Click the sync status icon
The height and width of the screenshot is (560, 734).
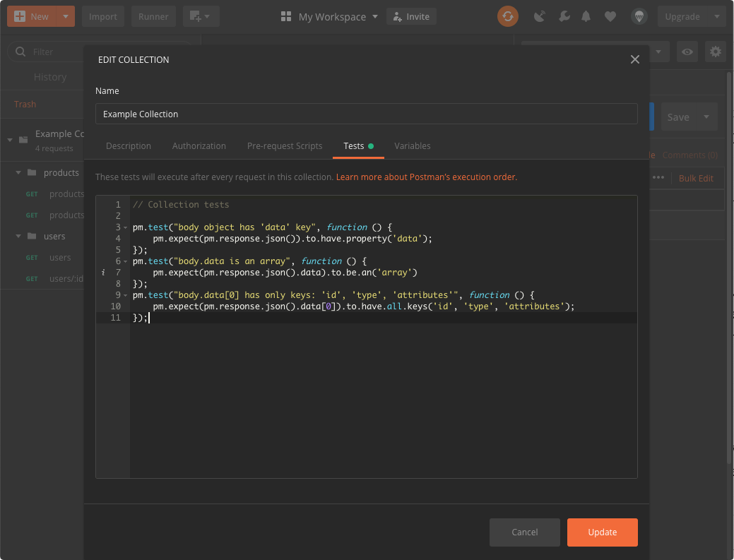point(507,16)
